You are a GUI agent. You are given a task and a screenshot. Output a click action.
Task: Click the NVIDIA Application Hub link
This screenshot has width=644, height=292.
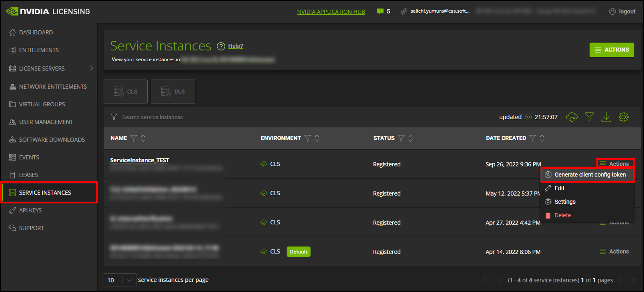click(331, 12)
